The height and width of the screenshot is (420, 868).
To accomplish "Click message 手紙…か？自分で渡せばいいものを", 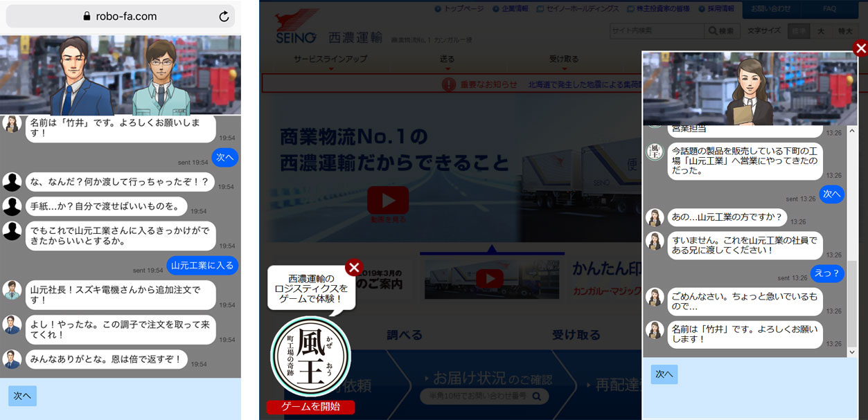I will (x=106, y=206).
